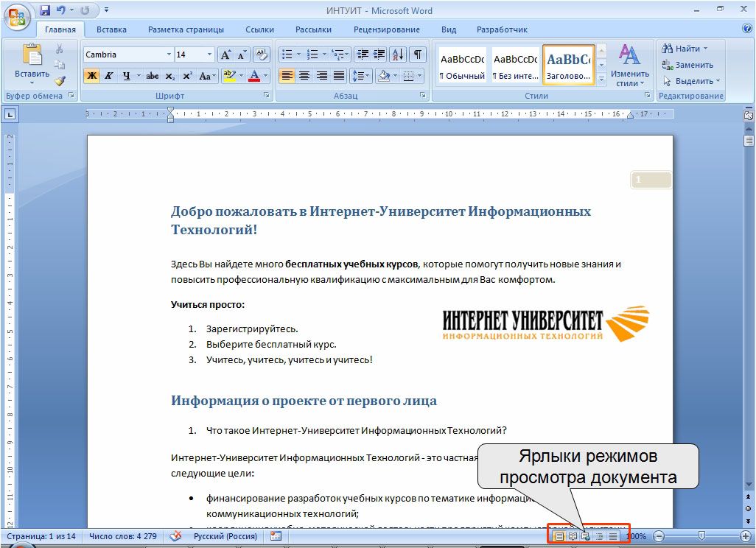
Task: Toggle the ruler button above the scrollbar
Action: pyautogui.click(x=749, y=116)
